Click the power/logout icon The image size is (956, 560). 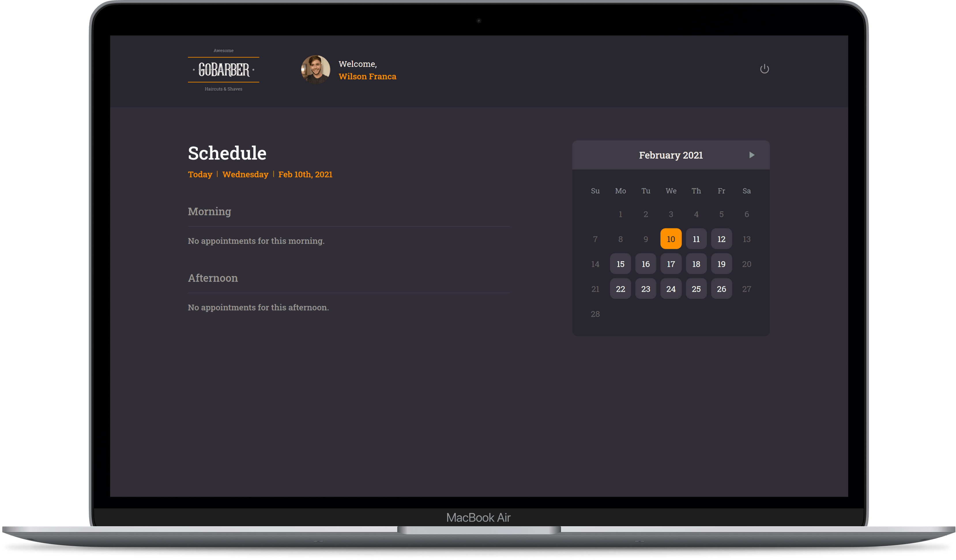point(765,69)
